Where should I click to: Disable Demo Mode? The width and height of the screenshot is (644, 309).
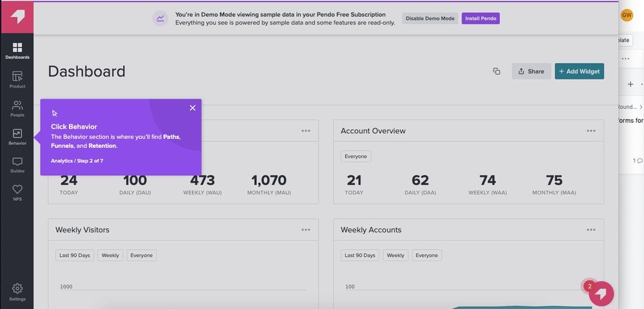(x=430, y=18)
